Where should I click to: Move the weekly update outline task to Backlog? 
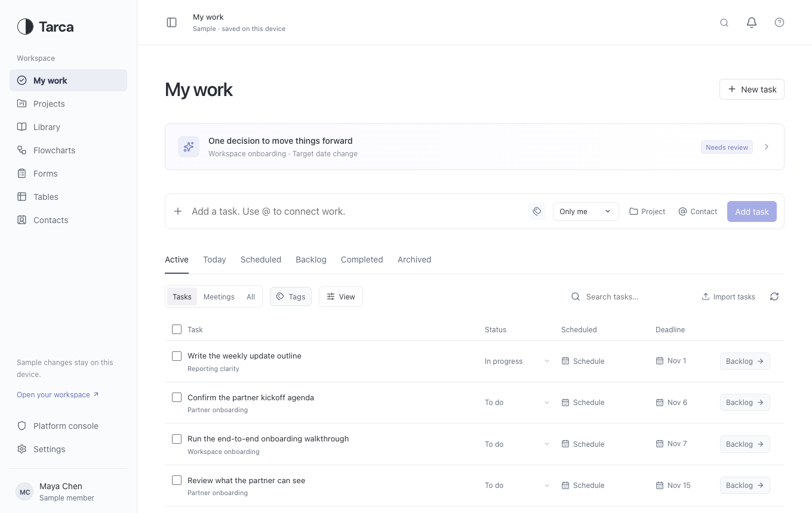click(x=745, y=361)
